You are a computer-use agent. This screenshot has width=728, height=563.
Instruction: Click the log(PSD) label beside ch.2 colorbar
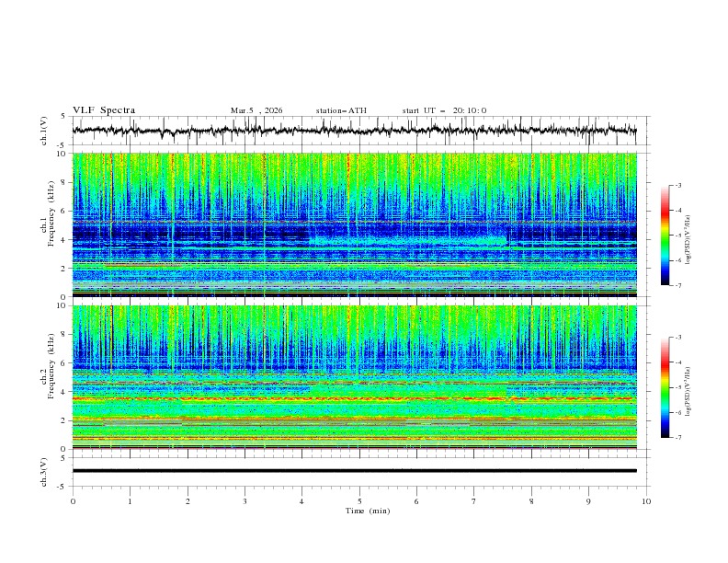[688, 392]
